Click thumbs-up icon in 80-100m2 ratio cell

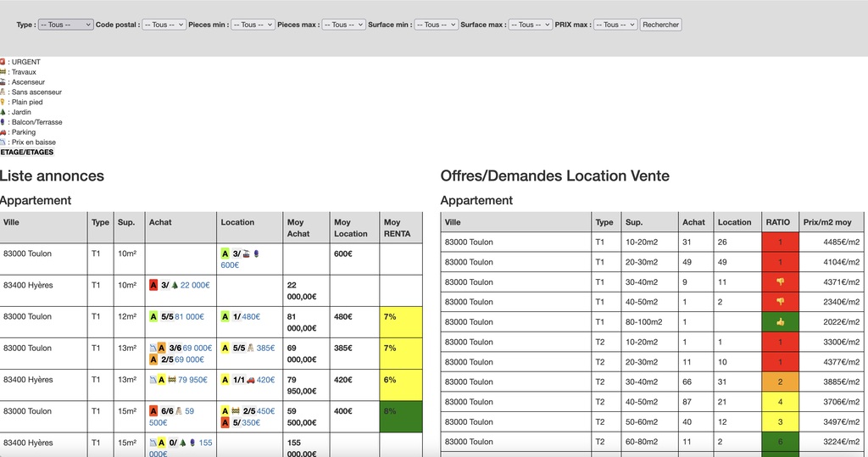pos(780,322)
